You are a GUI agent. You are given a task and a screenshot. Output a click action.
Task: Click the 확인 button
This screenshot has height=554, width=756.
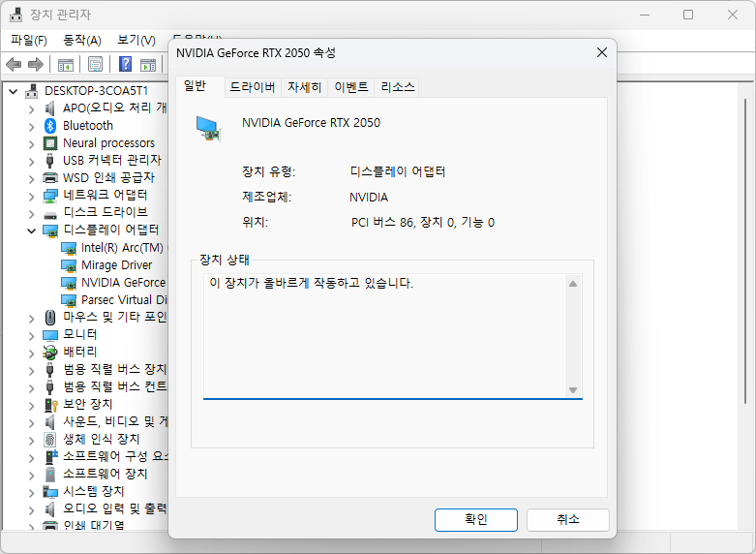[476, 520]
